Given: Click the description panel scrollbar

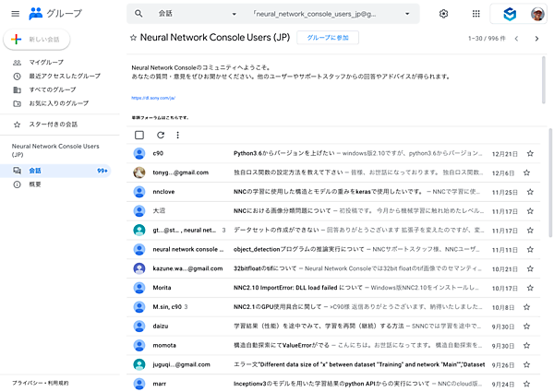Looking at the screenshot, I should (544, 80).
